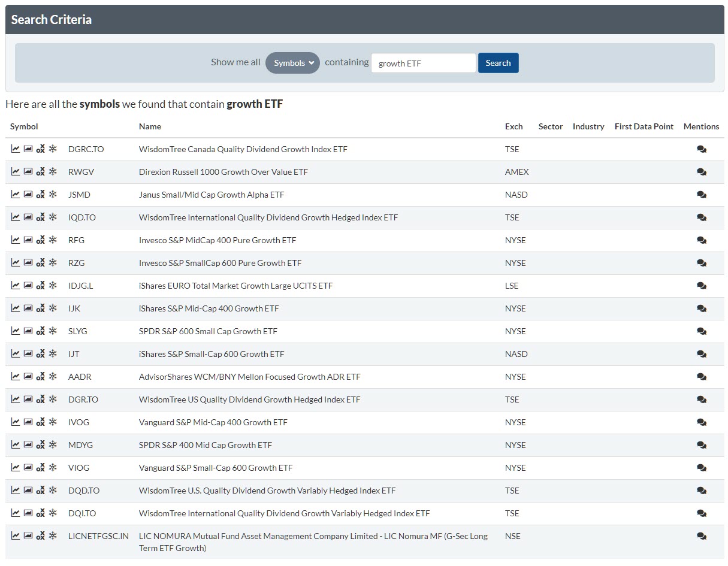View mentions chat icon for AADR
Screen dimensions: 728x566
pyautogui.click(x=702, y=377)
